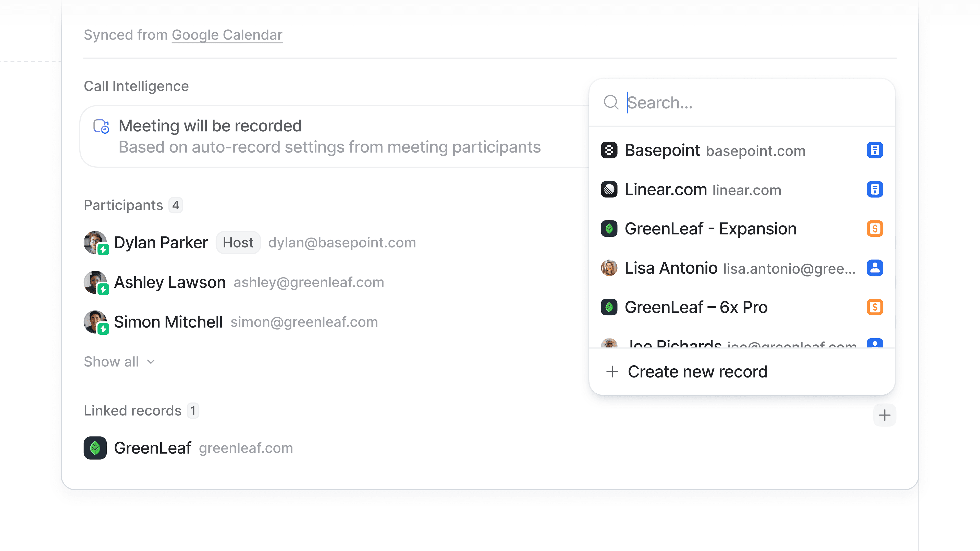
Task: Click Ashley Lawson's avatar
Action: [95, 282]
